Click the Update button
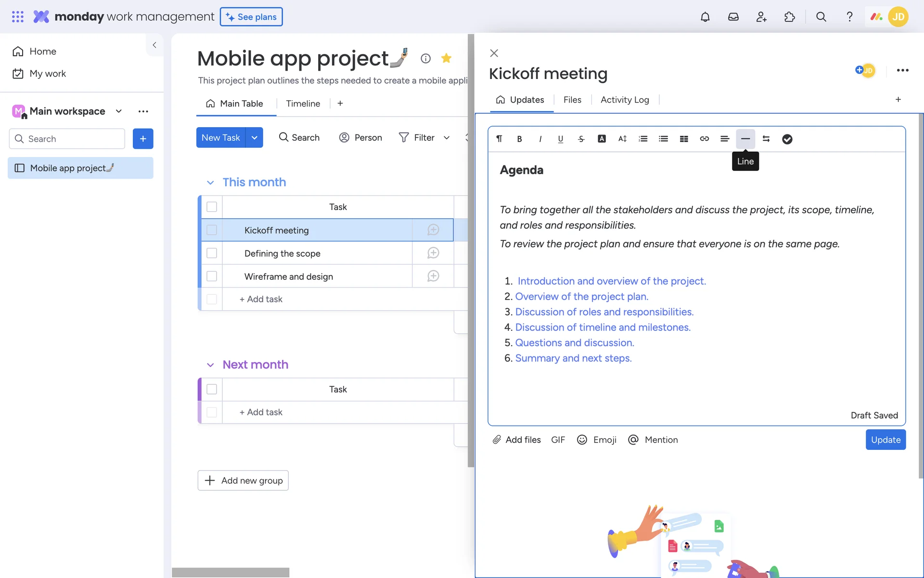The height and width of the screenshot is (578, 924). [885, 440]
